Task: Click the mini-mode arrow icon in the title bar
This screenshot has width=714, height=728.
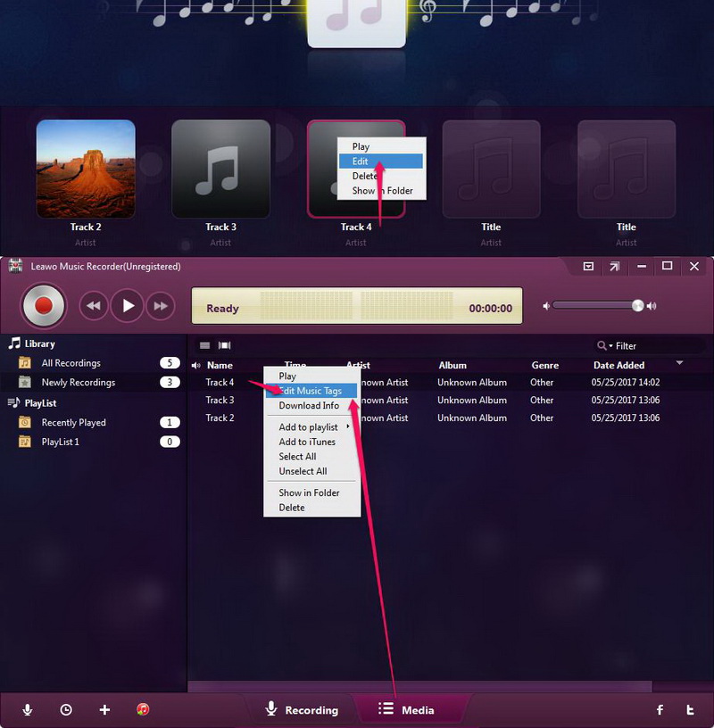Action: click(615, 267)
